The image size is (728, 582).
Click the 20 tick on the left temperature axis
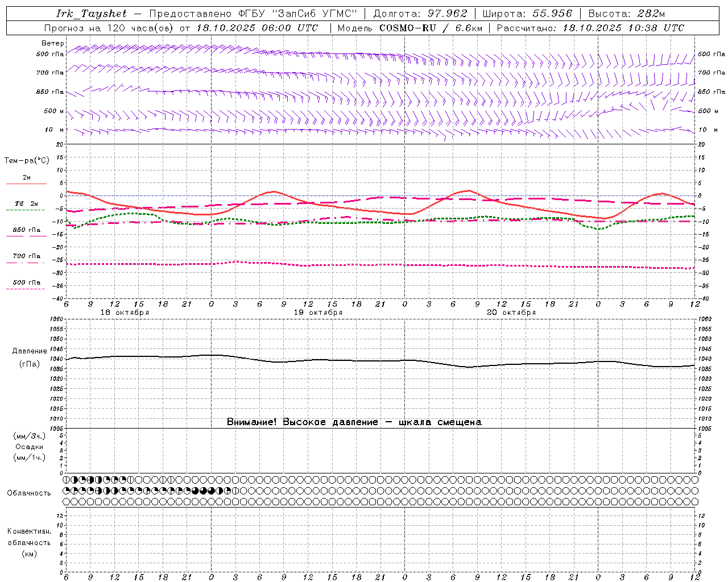[61, 144]
